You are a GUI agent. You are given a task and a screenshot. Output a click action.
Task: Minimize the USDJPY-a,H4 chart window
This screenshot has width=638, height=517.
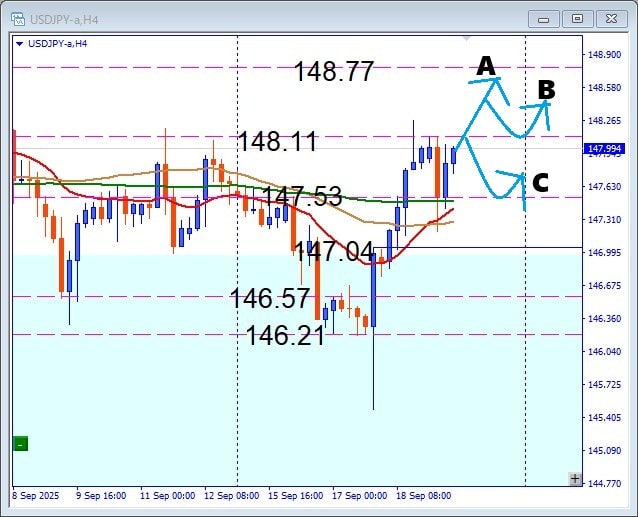point(544,19)
